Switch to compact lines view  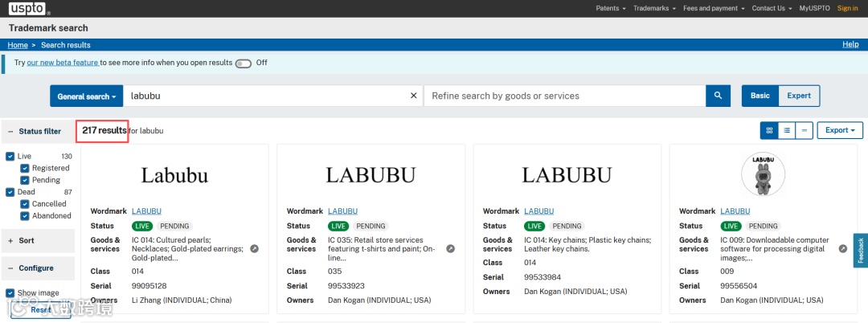point(804,130)
